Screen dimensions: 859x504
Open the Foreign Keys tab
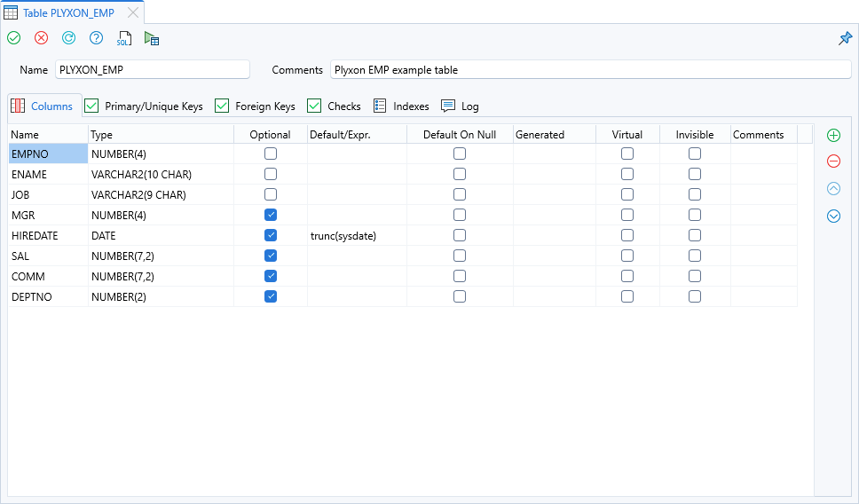point(256,106)
